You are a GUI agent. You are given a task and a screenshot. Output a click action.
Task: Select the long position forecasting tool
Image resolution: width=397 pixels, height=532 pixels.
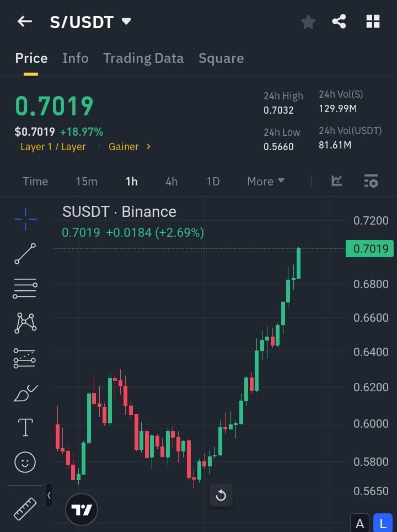click(24, 358)
